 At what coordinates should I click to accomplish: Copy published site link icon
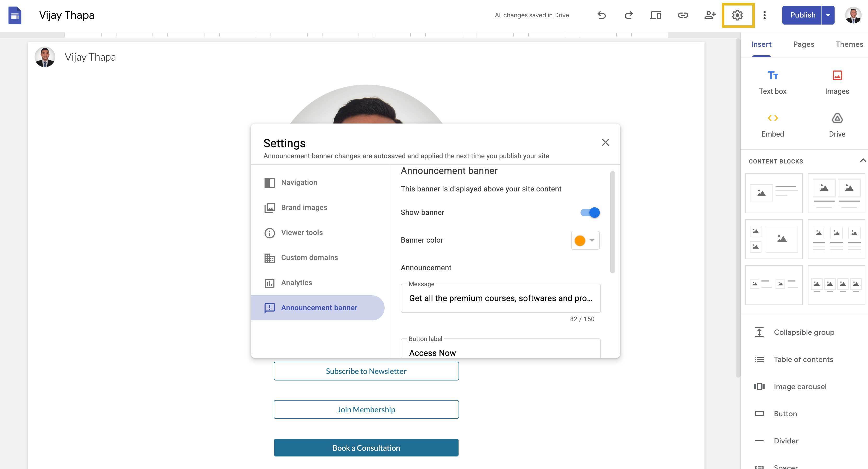(683, 15)
